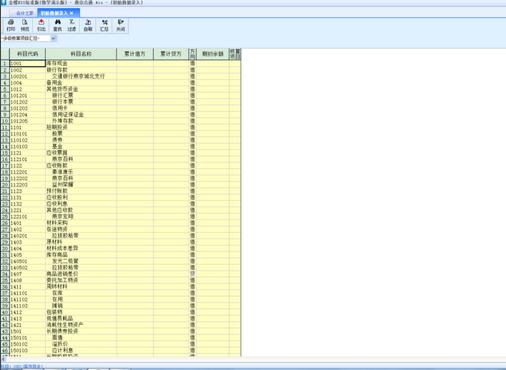Click the 消耗性生物资产 account name
This screenshot has width=506, height=370.
[x=81, y=325]
